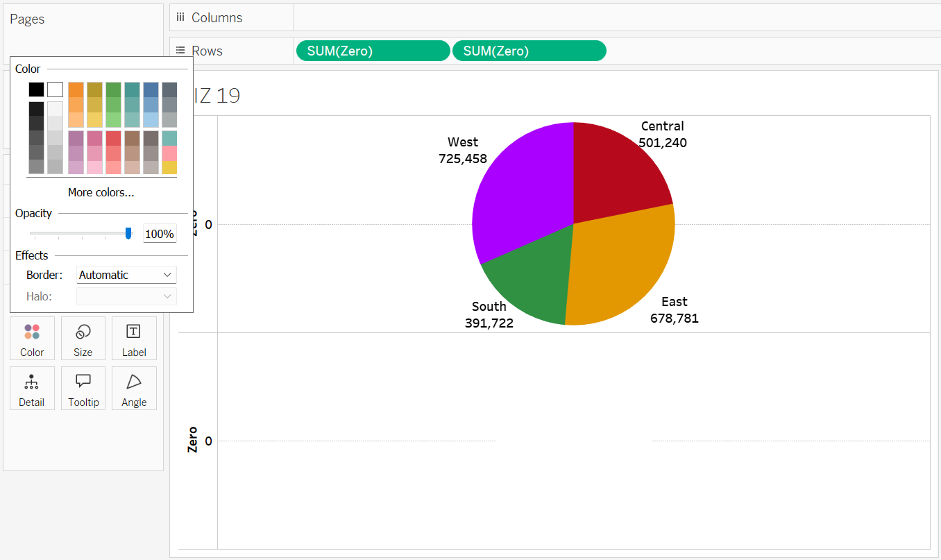Choose the dark blue swatch in top row
Image resolution: width=941 pixels, height=560 pixels.
click(x=151, y=90)
